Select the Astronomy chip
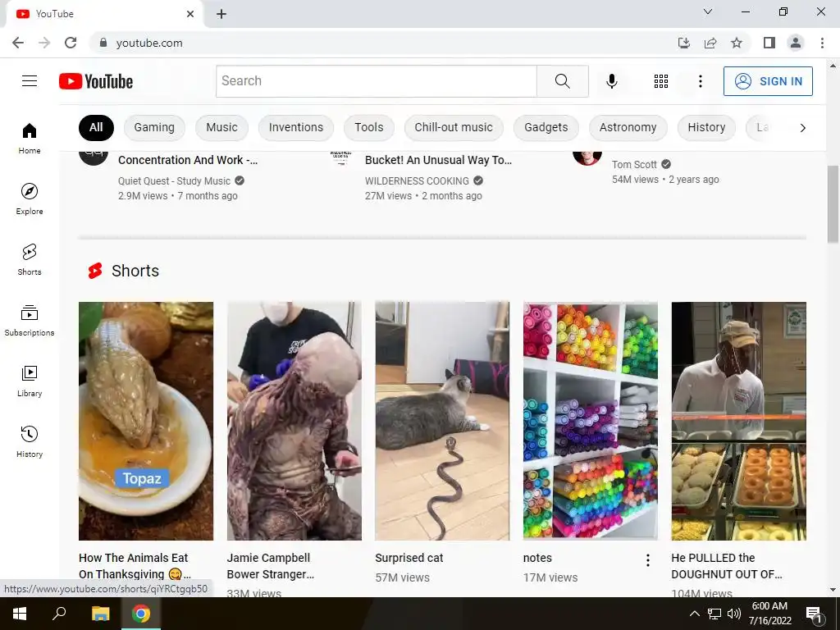The width and height of the screenshot is (840, 630). (628, 127)
